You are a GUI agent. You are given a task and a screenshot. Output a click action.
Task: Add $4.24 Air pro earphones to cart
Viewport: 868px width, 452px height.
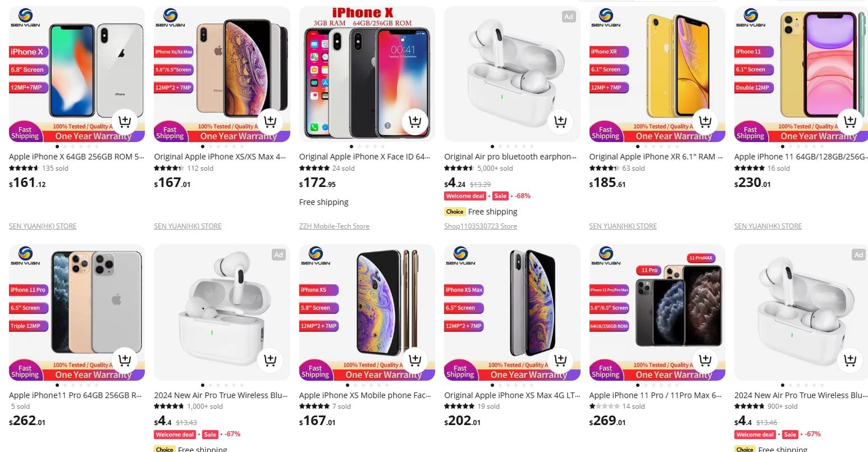[x=560, y=121]
